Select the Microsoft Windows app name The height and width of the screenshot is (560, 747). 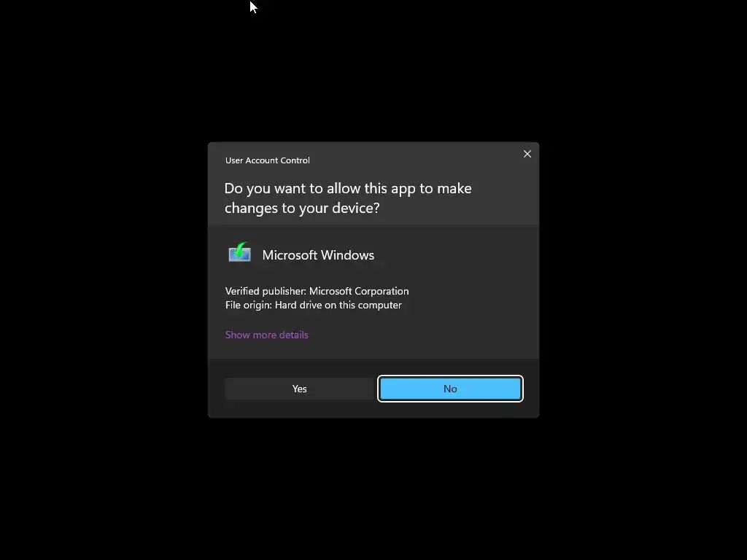[x=318, y=254]
